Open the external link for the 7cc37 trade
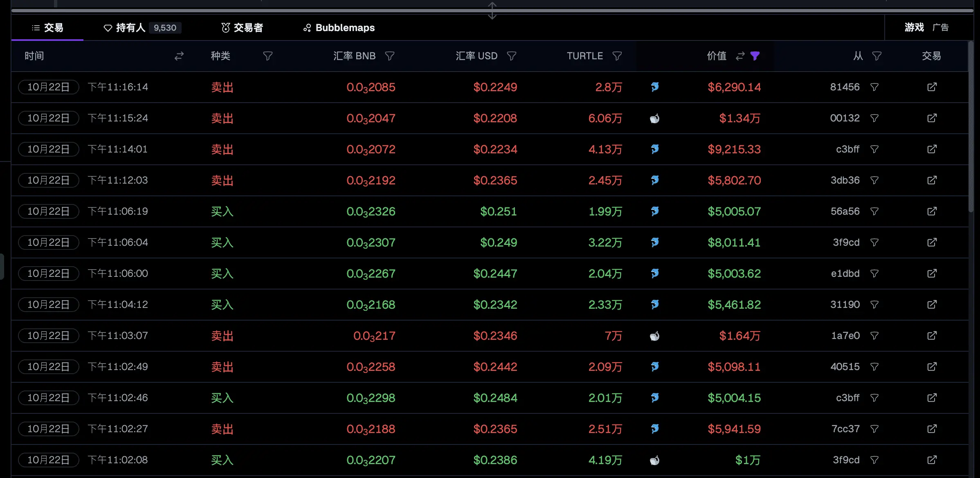The width and height of the screenshot is (980, 478). 932,429
